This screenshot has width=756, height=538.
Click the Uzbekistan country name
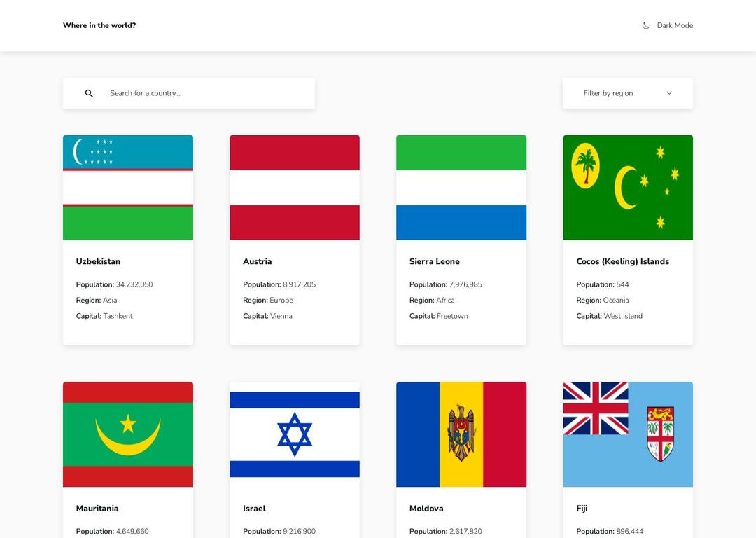pyautogui.click(x=98, y=261)
